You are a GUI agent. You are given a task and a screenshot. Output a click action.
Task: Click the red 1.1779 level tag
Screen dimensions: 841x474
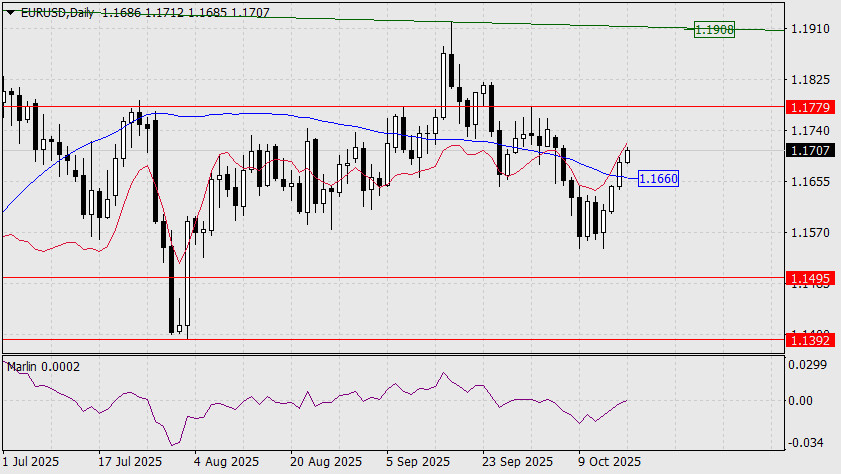pos(810,107)
